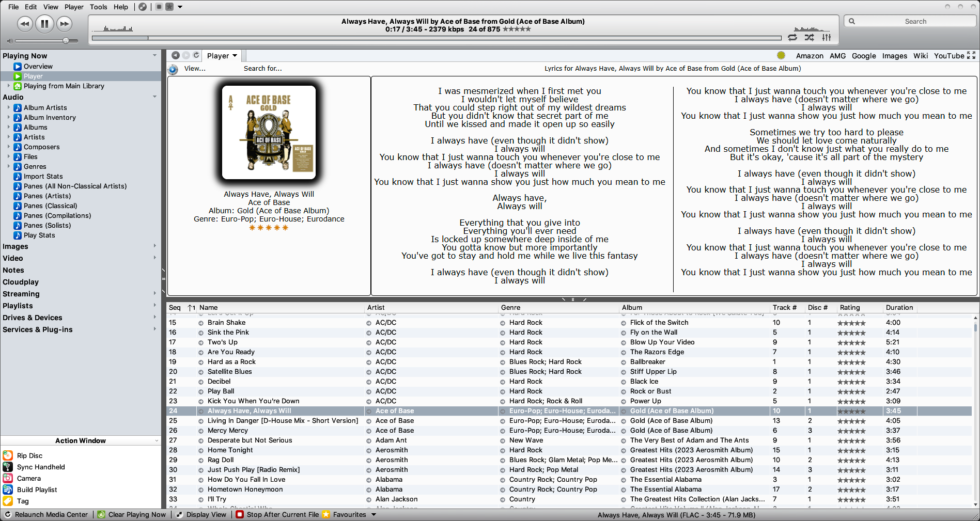
Task: Expand Drives & Devices section
Action: pos(154,317)
